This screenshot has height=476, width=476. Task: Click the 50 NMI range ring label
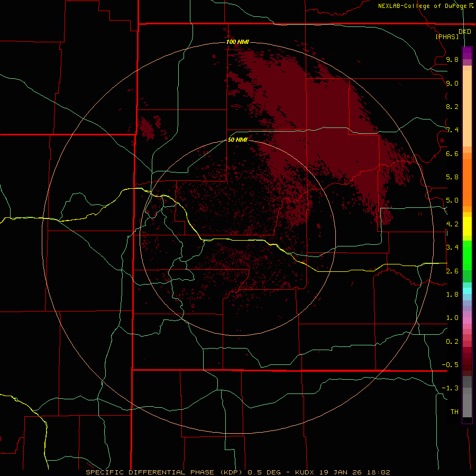coord(237,140)
